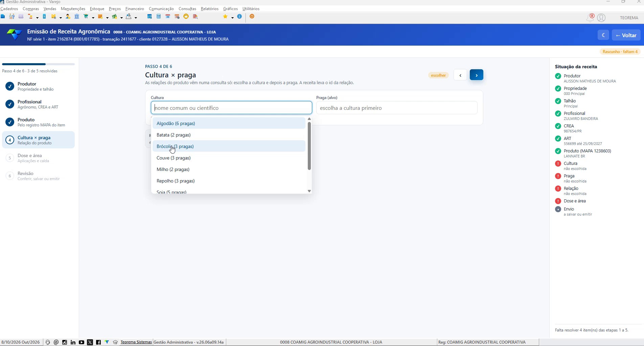Open Facebook icon in status bar
Image resolution: width=644 pixels, height=346 pixels.
(x=98, y=342)
